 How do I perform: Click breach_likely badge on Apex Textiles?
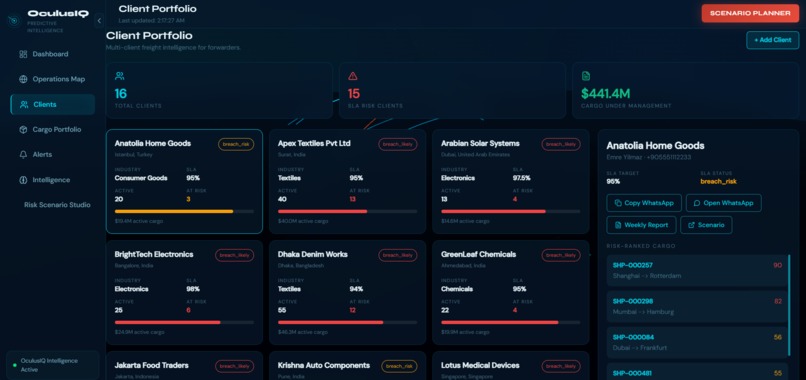tap(398, 144)
